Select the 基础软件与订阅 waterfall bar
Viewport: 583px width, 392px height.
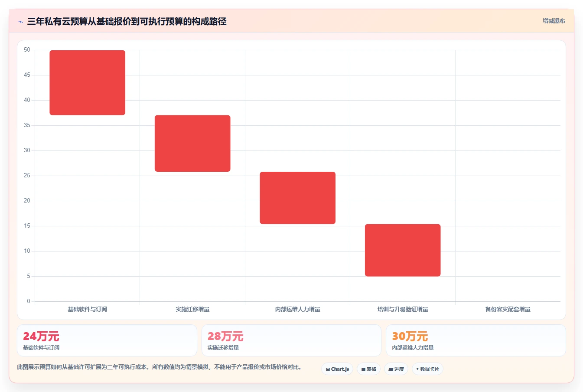pos(88,82)
